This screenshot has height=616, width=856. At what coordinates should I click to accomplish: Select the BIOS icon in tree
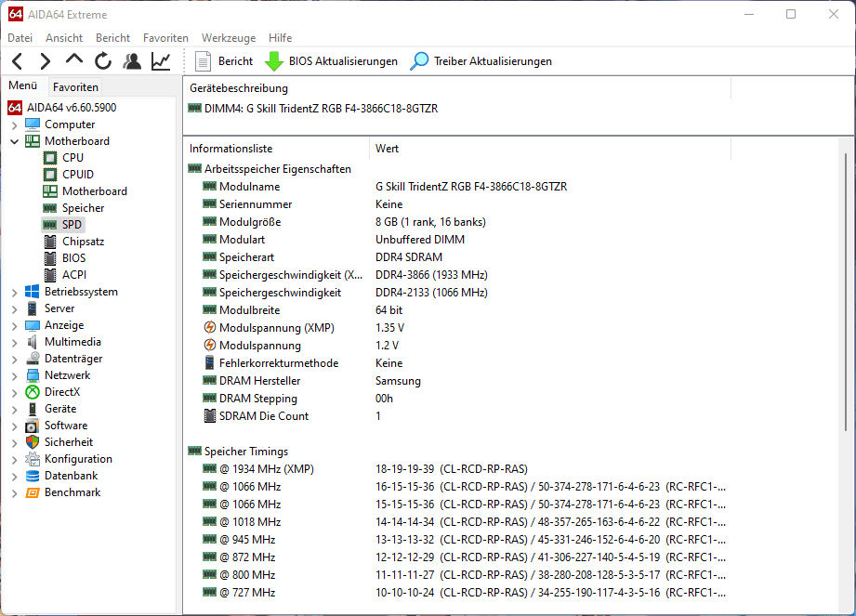[49, 258]
